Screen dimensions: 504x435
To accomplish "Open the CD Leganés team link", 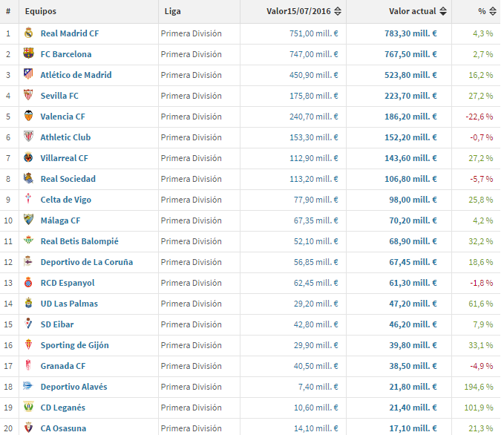I will pos(63,408).
